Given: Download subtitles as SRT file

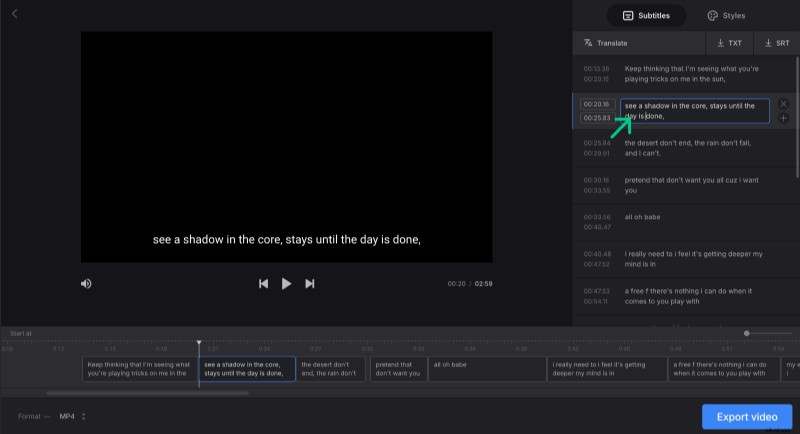Looking at the screenshot, I should pos(776,43).
